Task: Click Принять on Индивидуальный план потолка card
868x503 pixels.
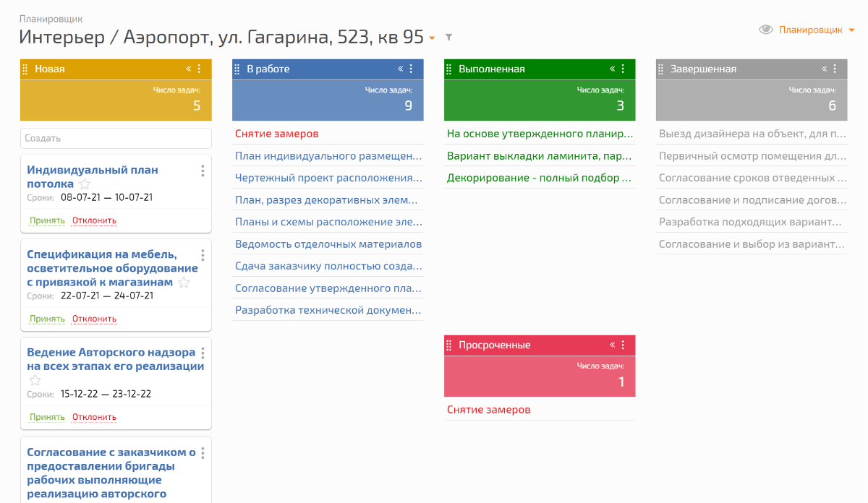Action: pos(47,220)
